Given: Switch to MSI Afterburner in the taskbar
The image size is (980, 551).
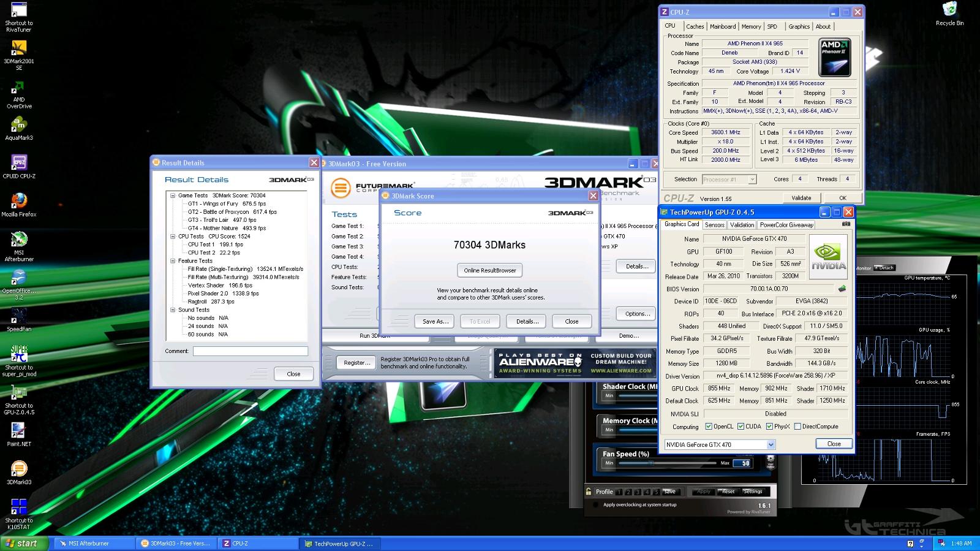Looking at the screenshot, I should (94, 543).
